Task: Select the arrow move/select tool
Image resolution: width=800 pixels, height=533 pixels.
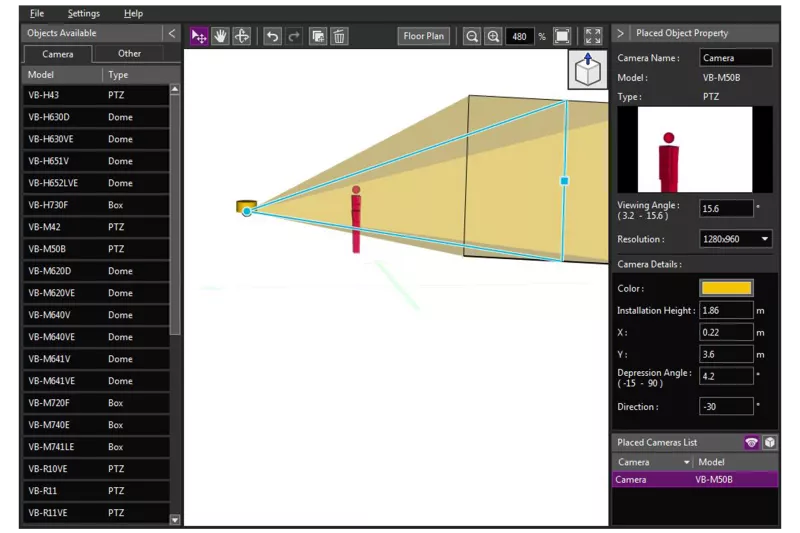Action: point(199,36)
